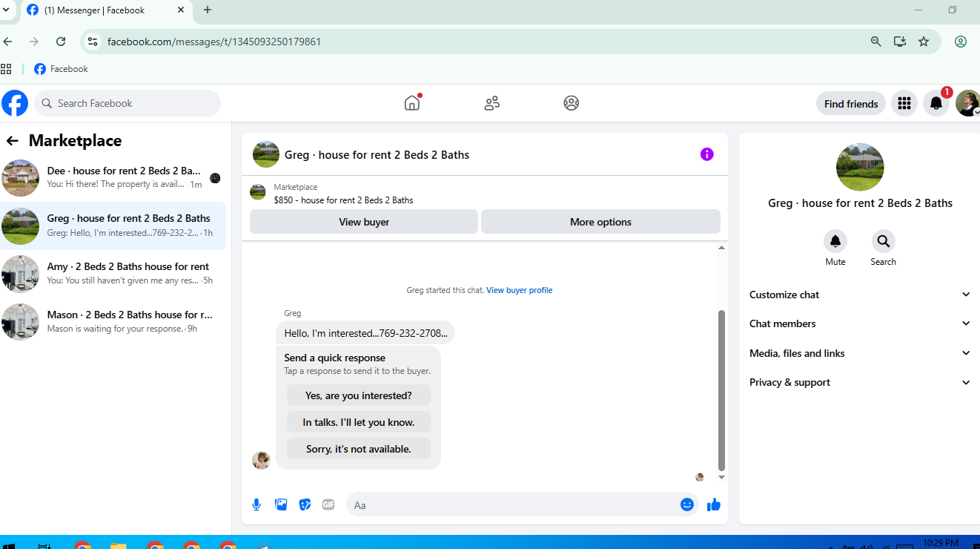Click the browser back arrow
980x549 pixels.
coord(8,42)
